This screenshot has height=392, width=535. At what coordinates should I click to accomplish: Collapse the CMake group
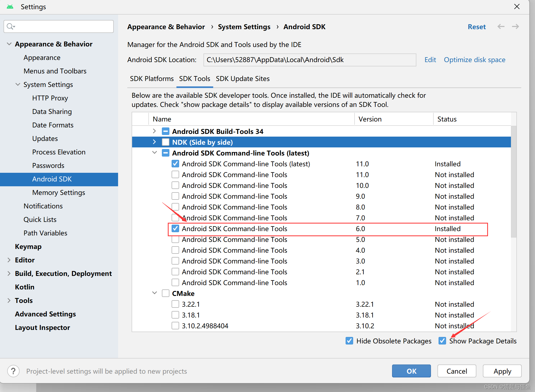click(x=154, y=293)
